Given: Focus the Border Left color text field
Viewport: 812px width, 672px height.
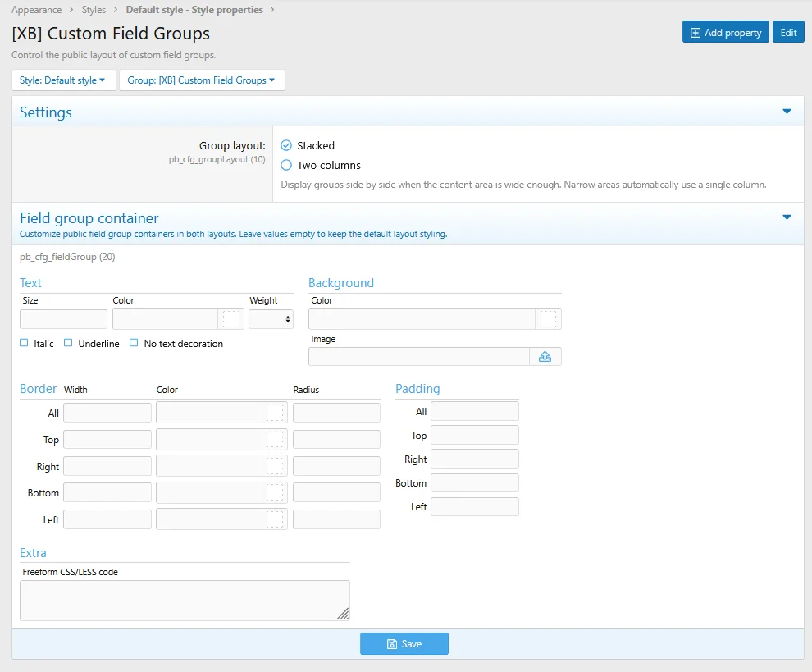Looking at the screenshot, I should point(208,519).
